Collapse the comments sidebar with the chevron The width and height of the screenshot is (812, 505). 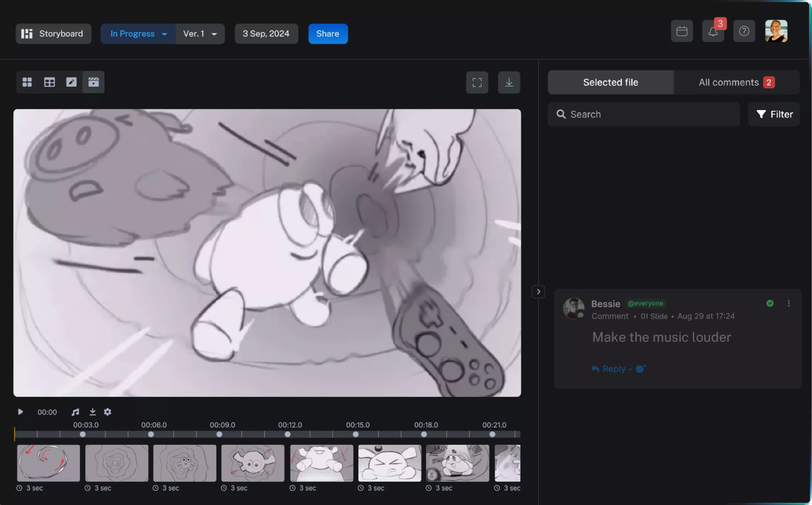[538, 292]
